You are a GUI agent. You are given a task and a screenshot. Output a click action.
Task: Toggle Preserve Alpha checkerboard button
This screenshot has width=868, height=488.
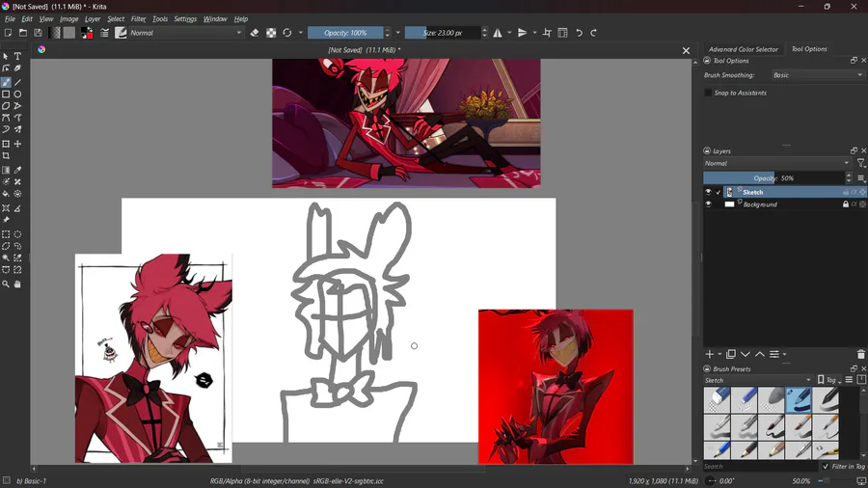coord(271,33)
